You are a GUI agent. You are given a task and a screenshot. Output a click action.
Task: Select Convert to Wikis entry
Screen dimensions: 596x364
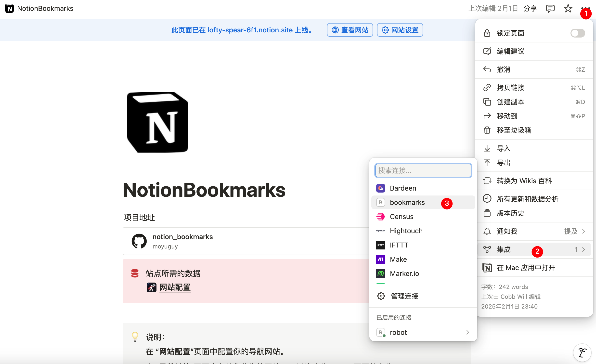(x=534, y=181)
